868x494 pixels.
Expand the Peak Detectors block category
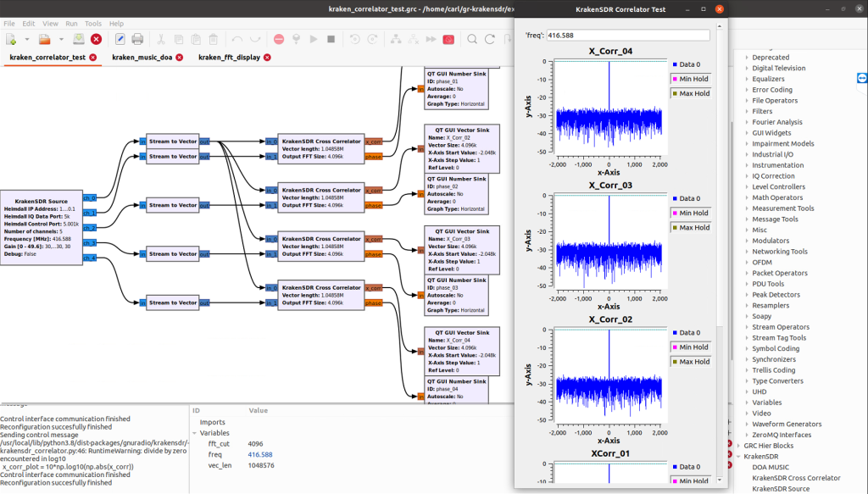pos(747,295)
